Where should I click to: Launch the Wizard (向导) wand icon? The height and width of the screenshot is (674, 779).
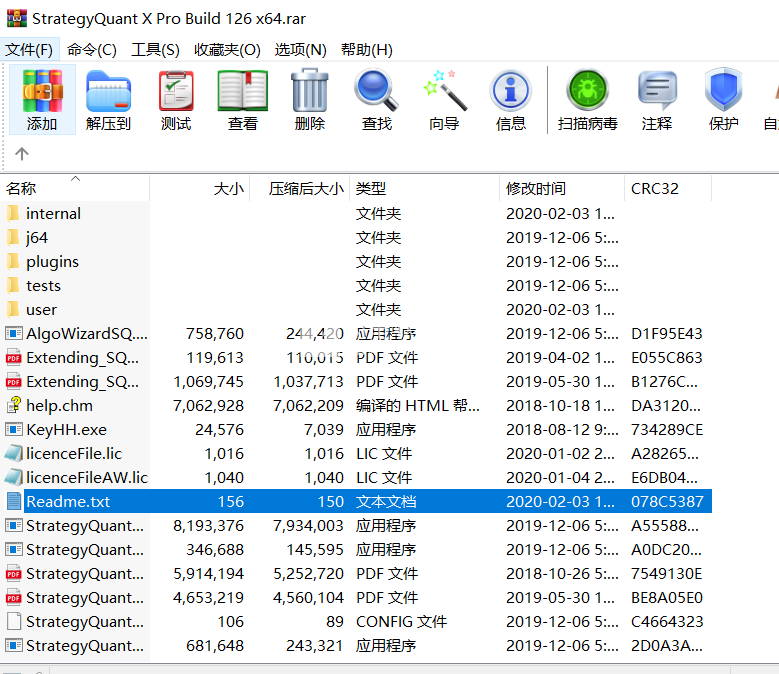coord(444,91)
